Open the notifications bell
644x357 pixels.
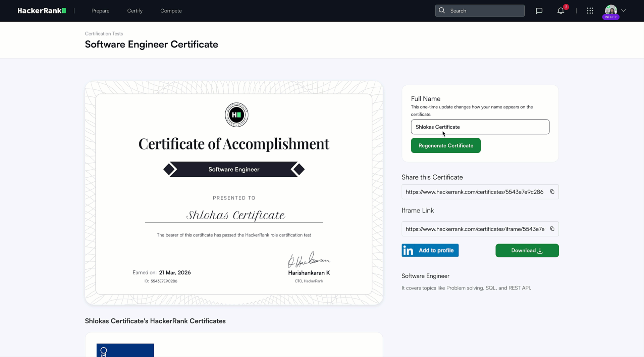pos(560,11)
